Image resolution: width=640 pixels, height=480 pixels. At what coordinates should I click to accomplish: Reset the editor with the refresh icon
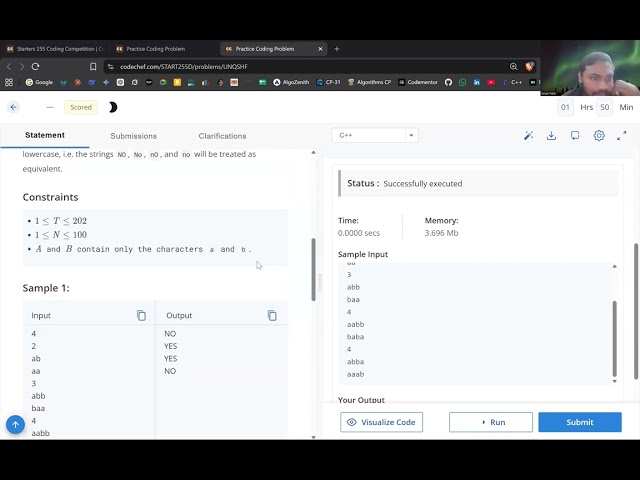[x=575, y=136]
